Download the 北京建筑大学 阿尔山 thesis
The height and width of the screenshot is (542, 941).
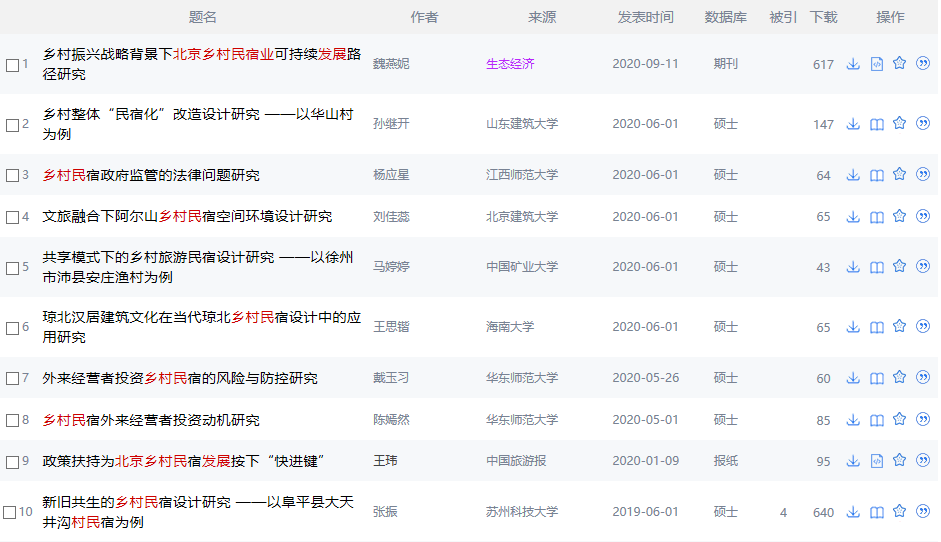853,217
